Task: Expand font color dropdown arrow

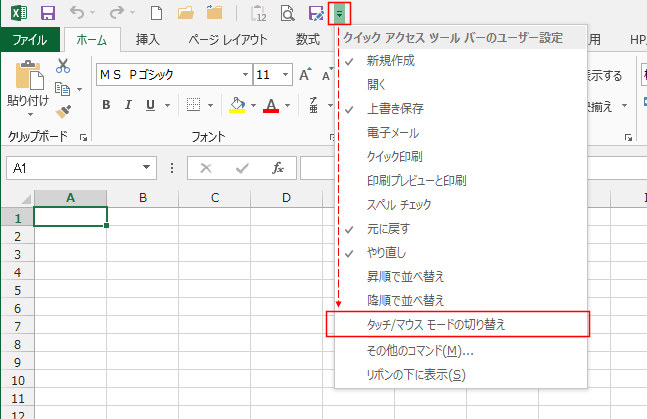Action: coord(288,106)
